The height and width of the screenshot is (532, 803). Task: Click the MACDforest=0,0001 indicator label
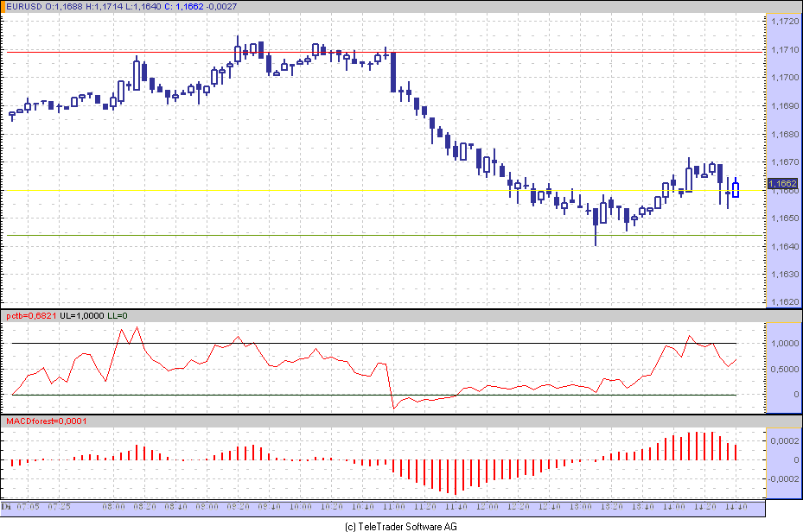tap(47, 421)
